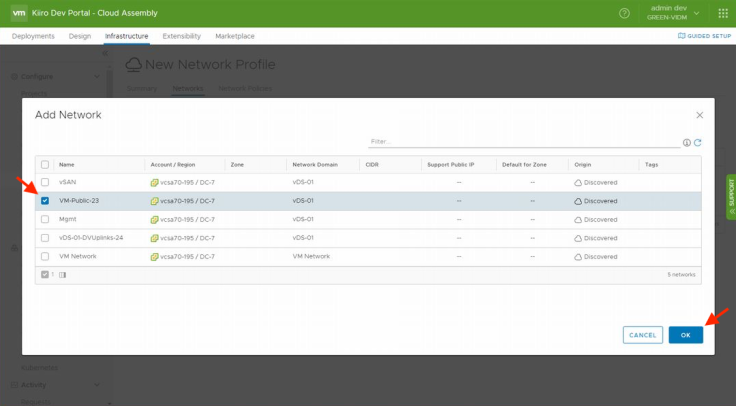Uncheck the VM-Public-23 network checkbox
736x406 pixels.
click(x=45, y=201)
